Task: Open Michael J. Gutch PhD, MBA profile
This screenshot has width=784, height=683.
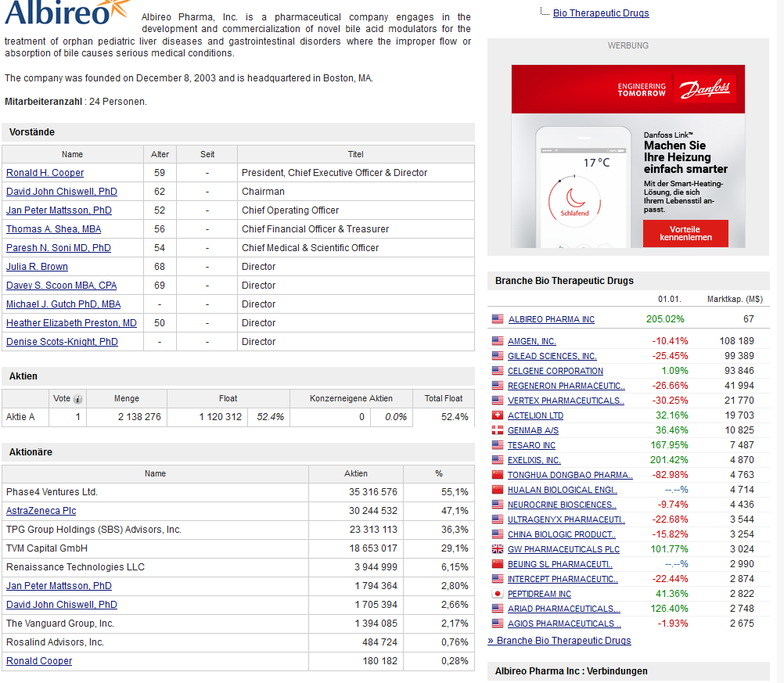Action: [63, 304]
